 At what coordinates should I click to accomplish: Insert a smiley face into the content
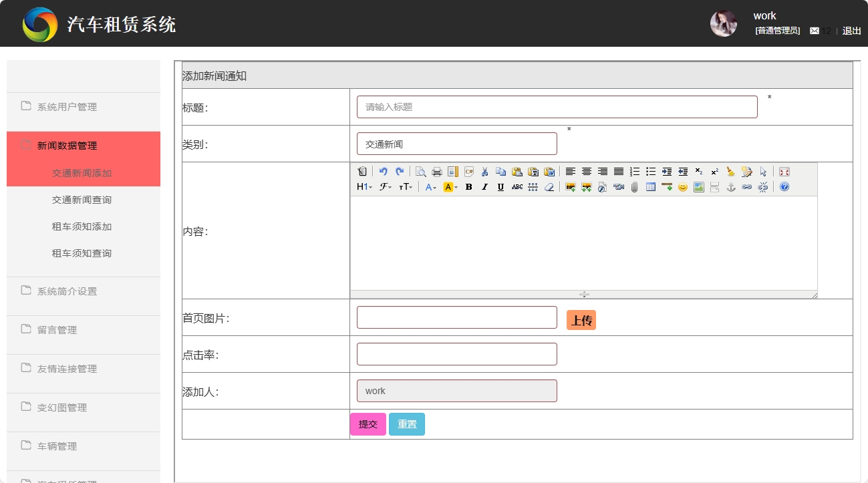pyautogui.click(x=682, y=187)
